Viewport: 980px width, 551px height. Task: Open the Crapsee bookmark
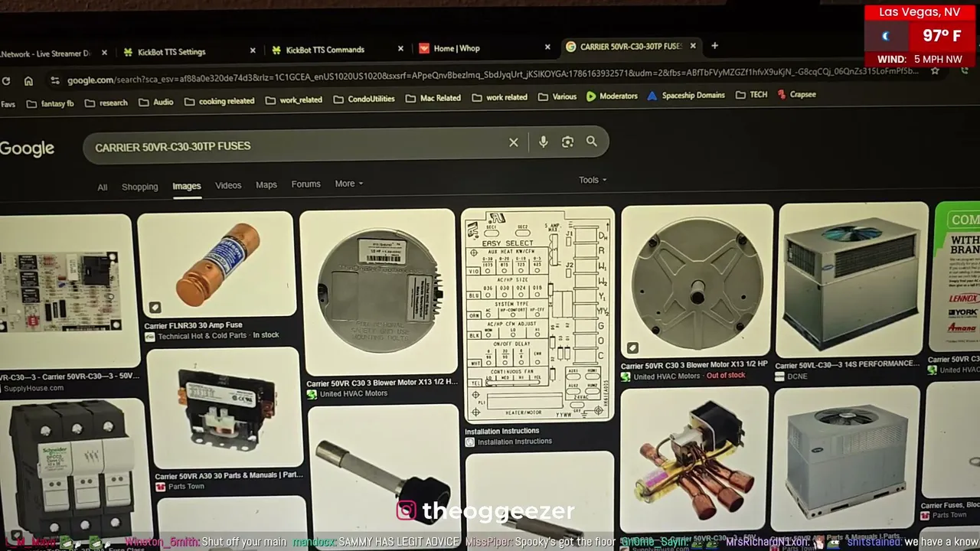tap(796, 94)
